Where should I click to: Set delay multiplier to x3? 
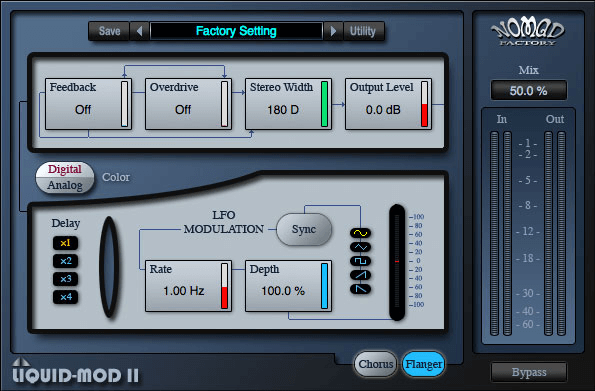point(65,279)
